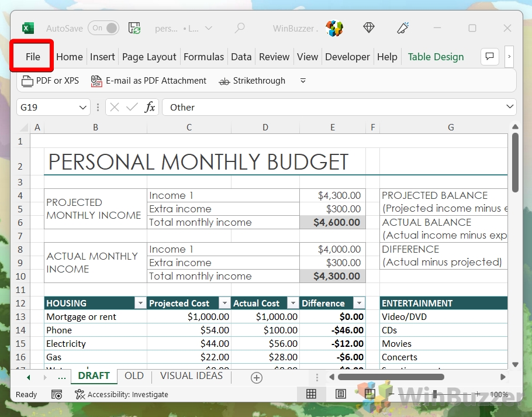Open the Projected Cost filter dropdown
The image size is (532, 417).
[224, 302]
